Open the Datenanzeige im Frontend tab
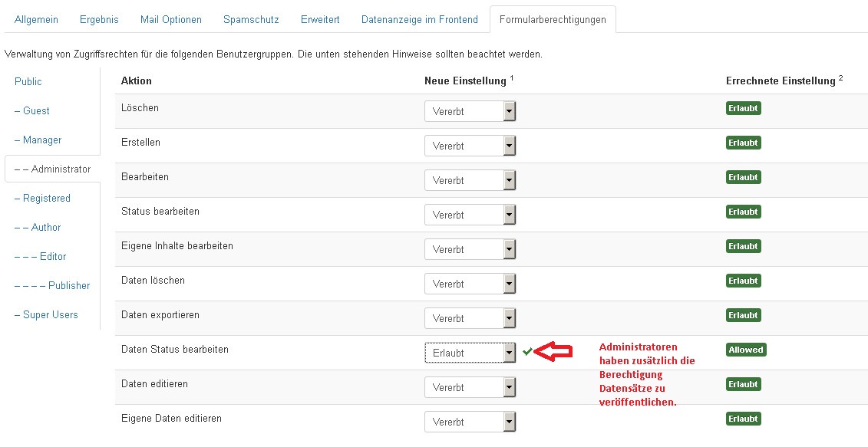 click(x=419, y=19)
